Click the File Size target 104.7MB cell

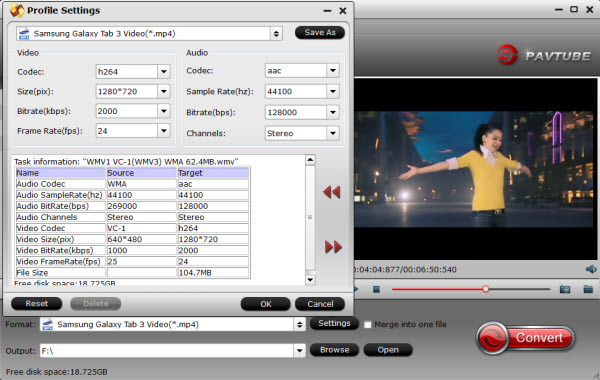click(x=213, y=272)
